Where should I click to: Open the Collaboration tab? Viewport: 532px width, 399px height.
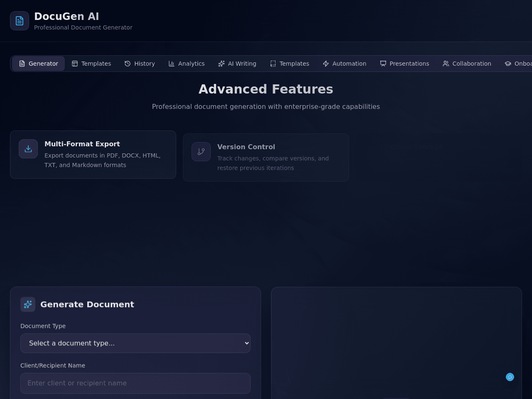(467, 64)
